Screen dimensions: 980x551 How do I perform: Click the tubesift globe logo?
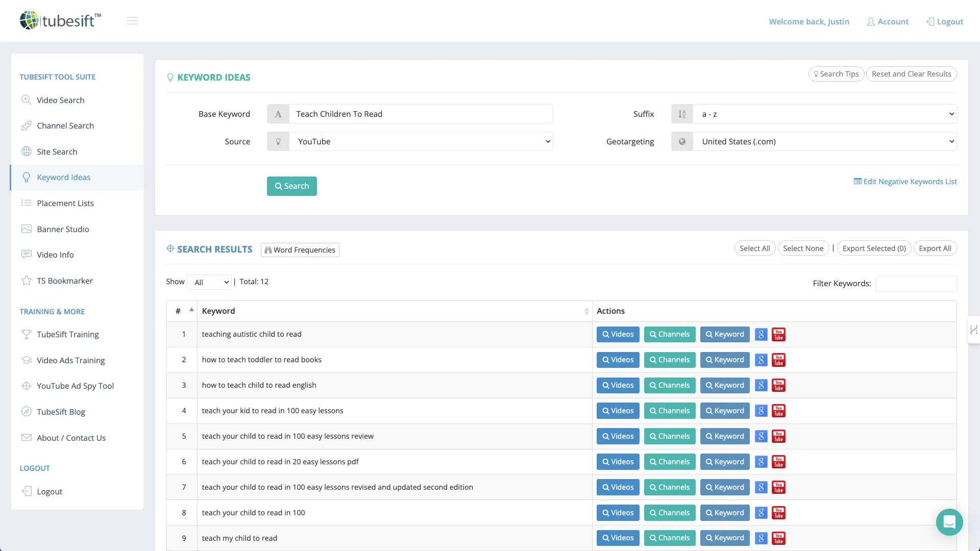[29, 20]
